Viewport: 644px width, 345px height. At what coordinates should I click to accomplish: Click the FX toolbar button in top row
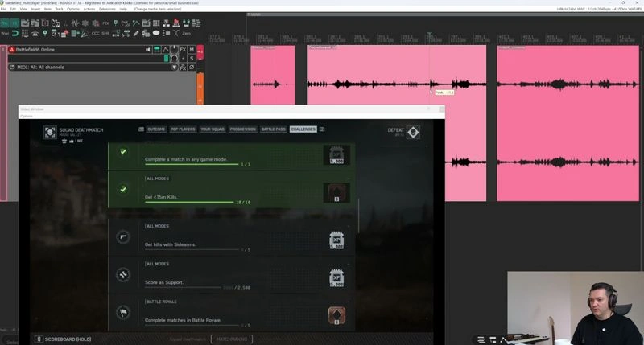(105, 23)
